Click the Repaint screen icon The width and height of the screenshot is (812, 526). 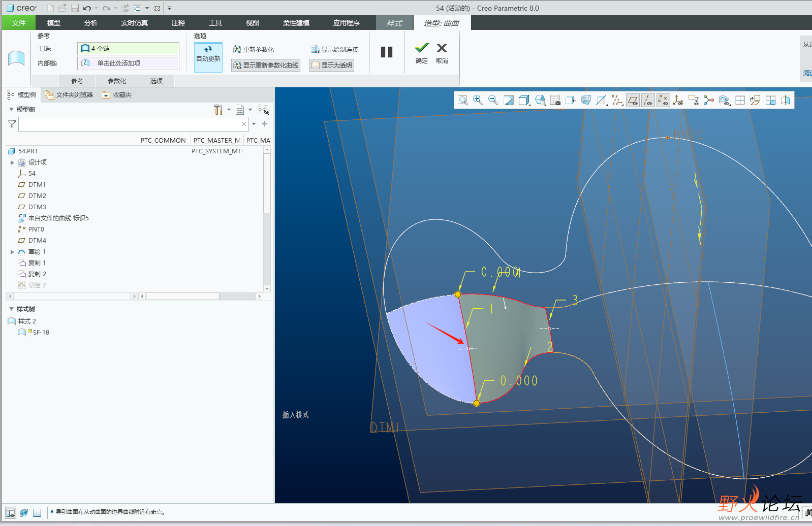point(509,100)
